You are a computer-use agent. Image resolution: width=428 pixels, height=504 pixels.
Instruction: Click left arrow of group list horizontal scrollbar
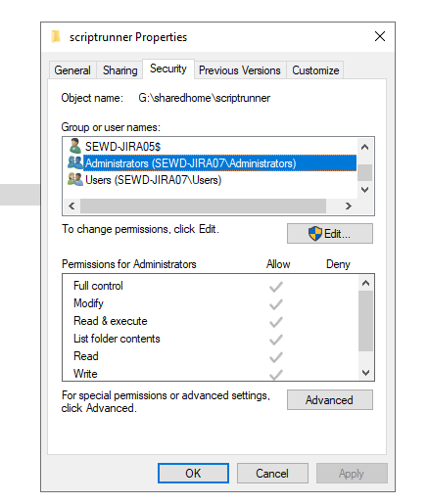(x=71, y=206)
